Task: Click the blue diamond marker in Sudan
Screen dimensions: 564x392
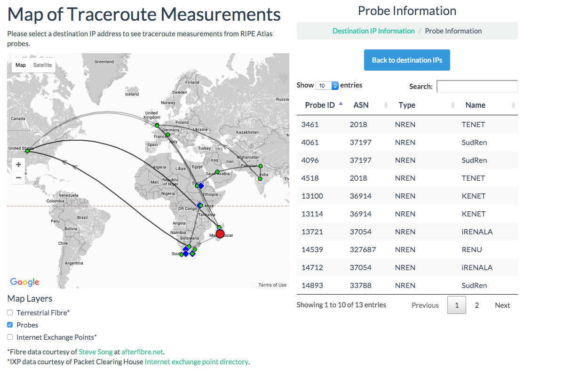Action: click(x=201, y=186)
